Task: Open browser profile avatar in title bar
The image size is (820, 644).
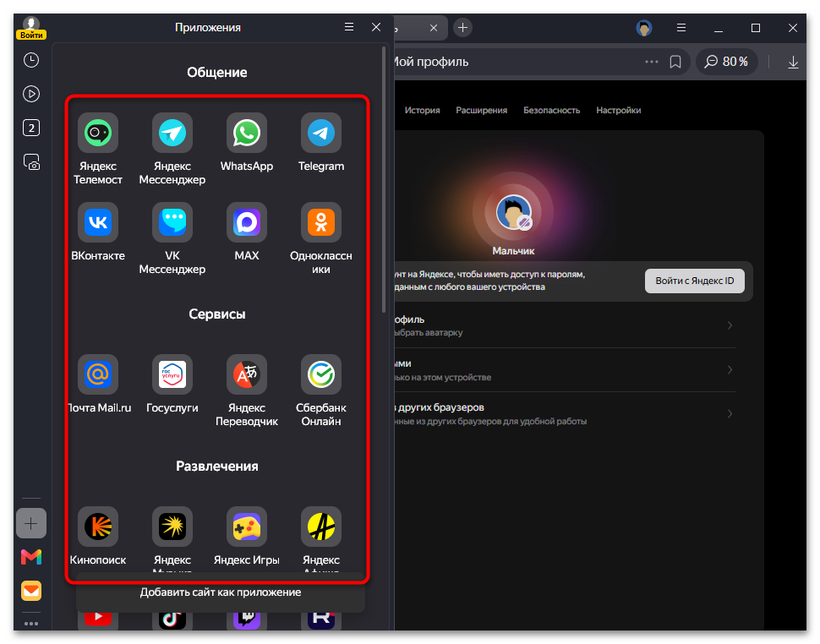Action: (x=644, y=28)
